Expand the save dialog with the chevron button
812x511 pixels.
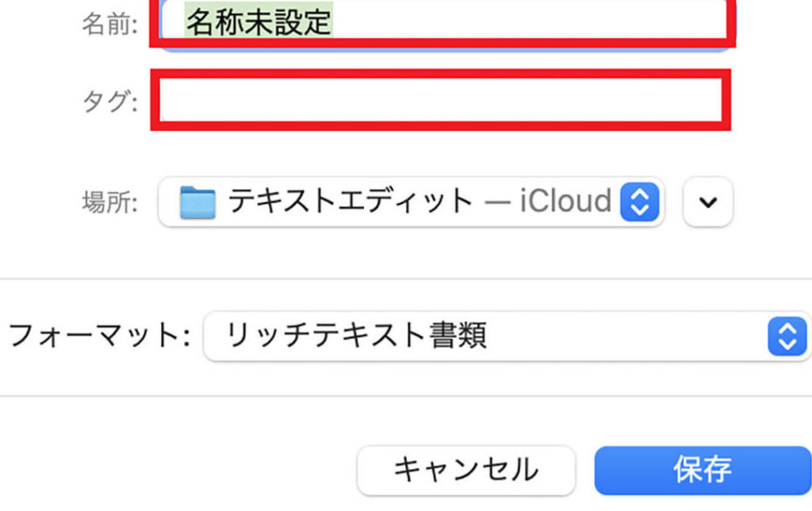click(x=708, y=202)
